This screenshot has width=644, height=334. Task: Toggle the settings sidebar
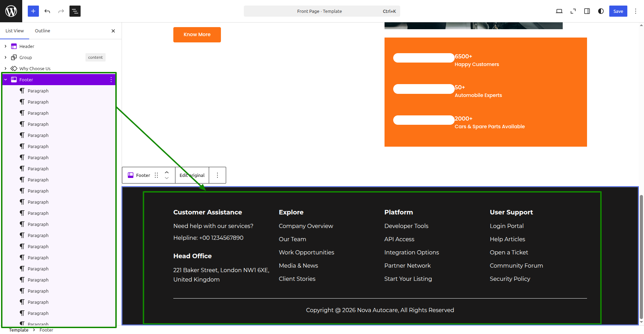pos(587,11)
